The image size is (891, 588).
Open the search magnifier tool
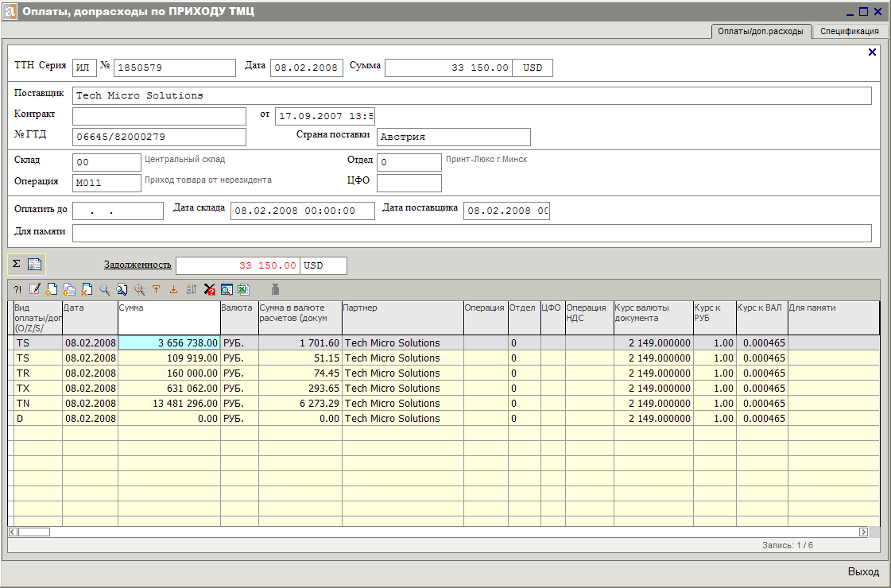coord(105,290)
